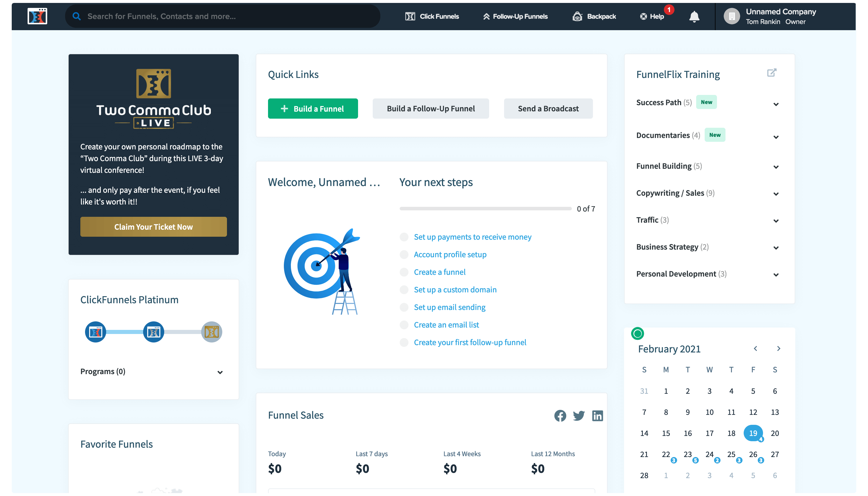Viewport: 868px width, 496px height.
Task: Click the Build a Funnel button
Action: click(x=313, y=108)
